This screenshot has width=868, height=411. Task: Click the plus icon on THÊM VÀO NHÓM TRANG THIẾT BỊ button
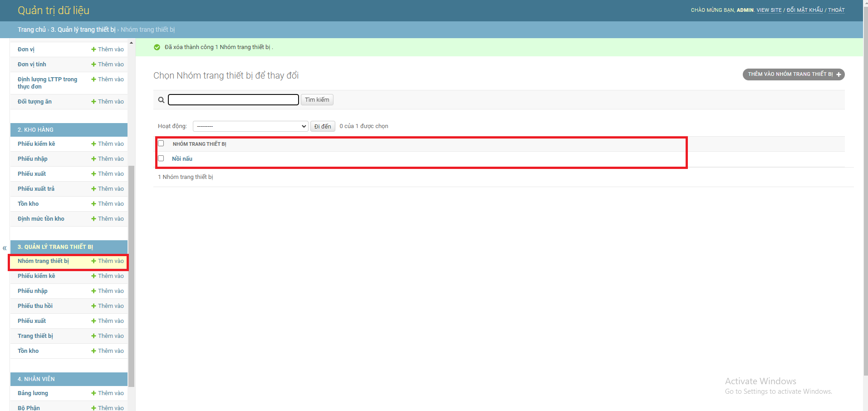pos(839,74)
